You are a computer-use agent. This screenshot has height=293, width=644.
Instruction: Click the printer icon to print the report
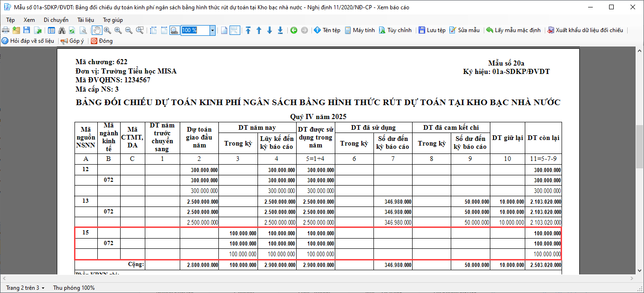(x=6, y=30)
